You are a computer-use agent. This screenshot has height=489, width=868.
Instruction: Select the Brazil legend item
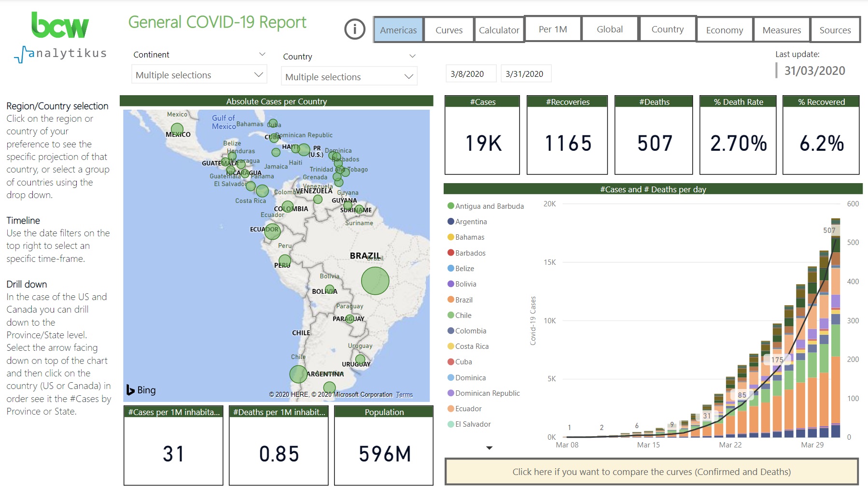460,300
